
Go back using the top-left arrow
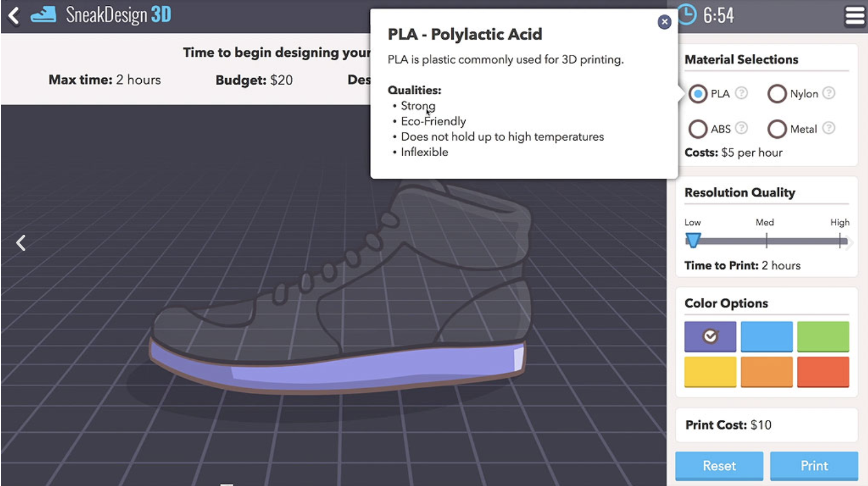coord(14,15)
